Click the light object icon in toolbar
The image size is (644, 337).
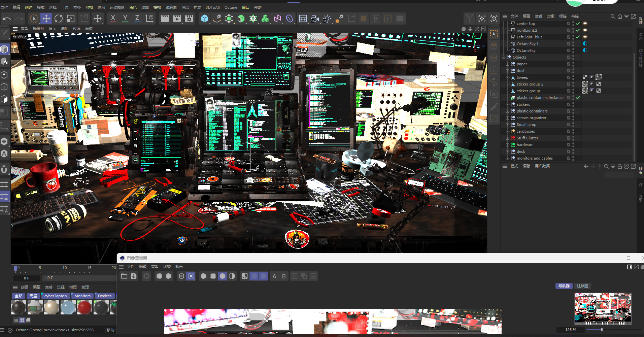click(x=327, y=19)
